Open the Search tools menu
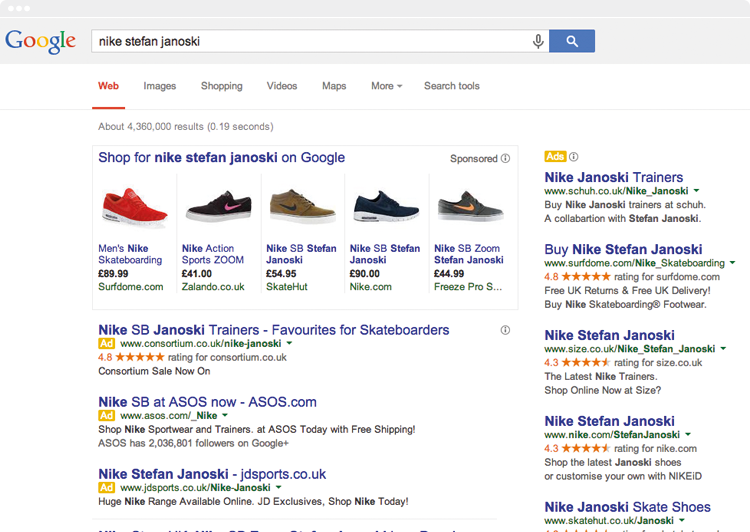This screenshot has height=532, width=750. [x=451, y=86]
